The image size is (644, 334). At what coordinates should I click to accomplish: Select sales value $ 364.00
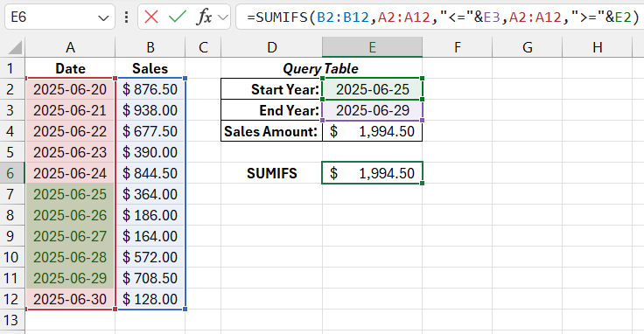point(150,194)
